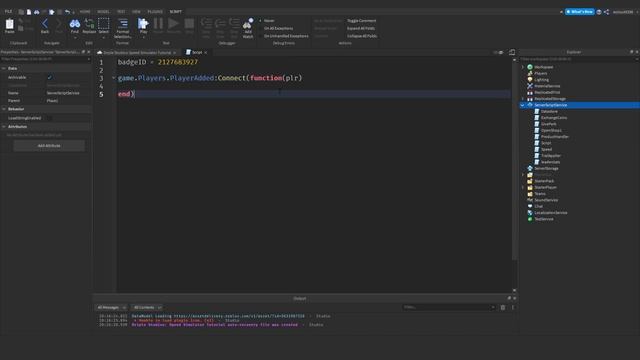Click Collapse All Folds action
The image size is (640, 360).
[x=362, y=36]
